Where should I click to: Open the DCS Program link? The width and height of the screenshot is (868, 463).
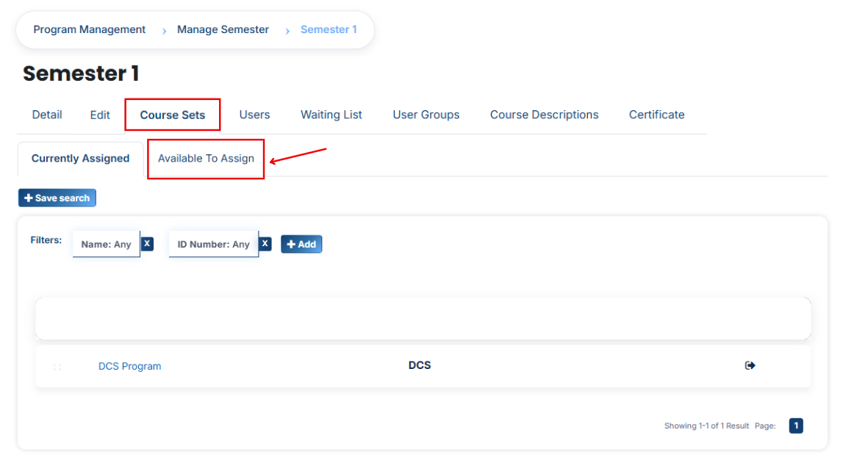[129, 366]
